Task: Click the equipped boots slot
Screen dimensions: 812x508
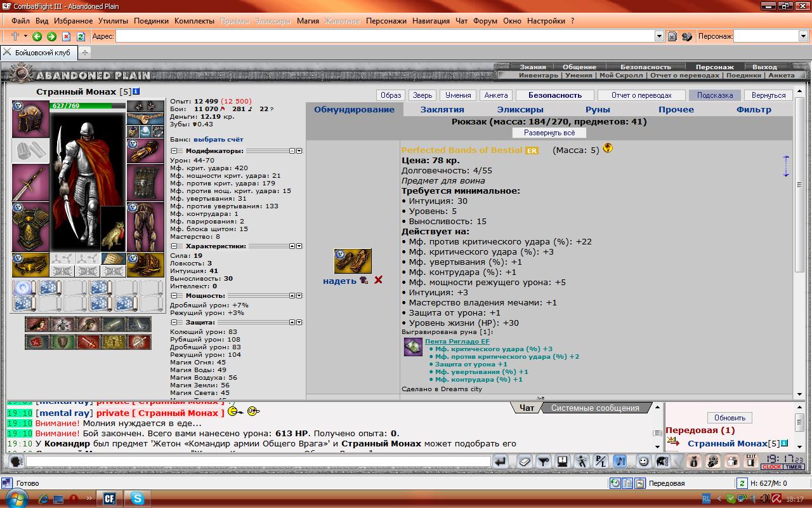Action: click(x=145, y=265)
